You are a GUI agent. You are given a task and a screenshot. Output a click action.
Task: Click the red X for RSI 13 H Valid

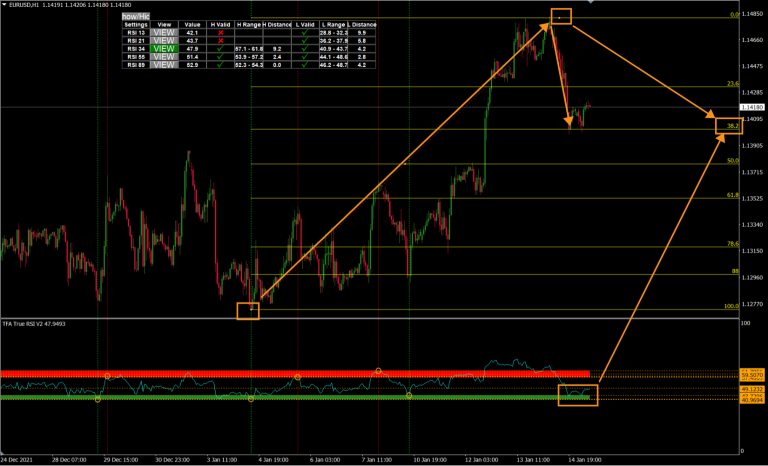[219, 32]
